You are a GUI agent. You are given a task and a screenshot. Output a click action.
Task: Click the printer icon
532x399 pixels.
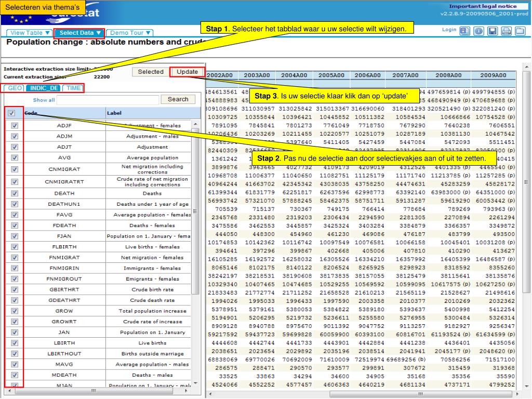tap(506, 32)
